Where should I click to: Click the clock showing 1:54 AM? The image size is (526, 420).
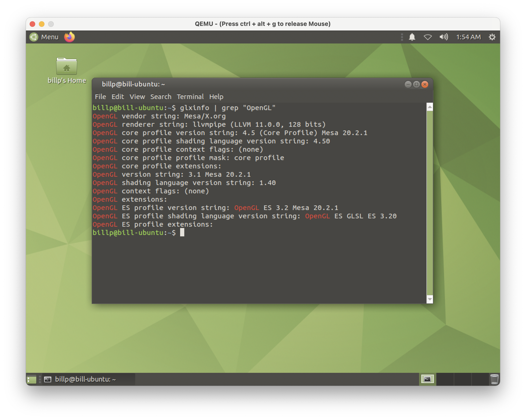468,37
